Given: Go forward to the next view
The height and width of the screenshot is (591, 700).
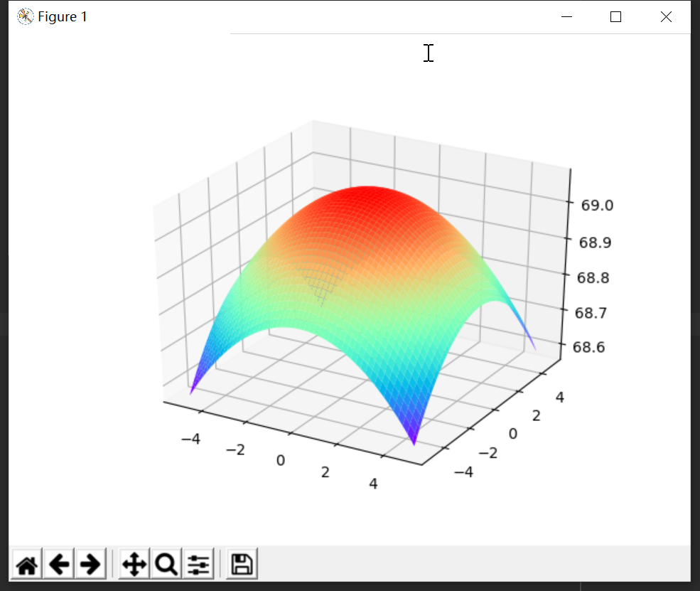Looking at the screenshot, I should [91, 564].
